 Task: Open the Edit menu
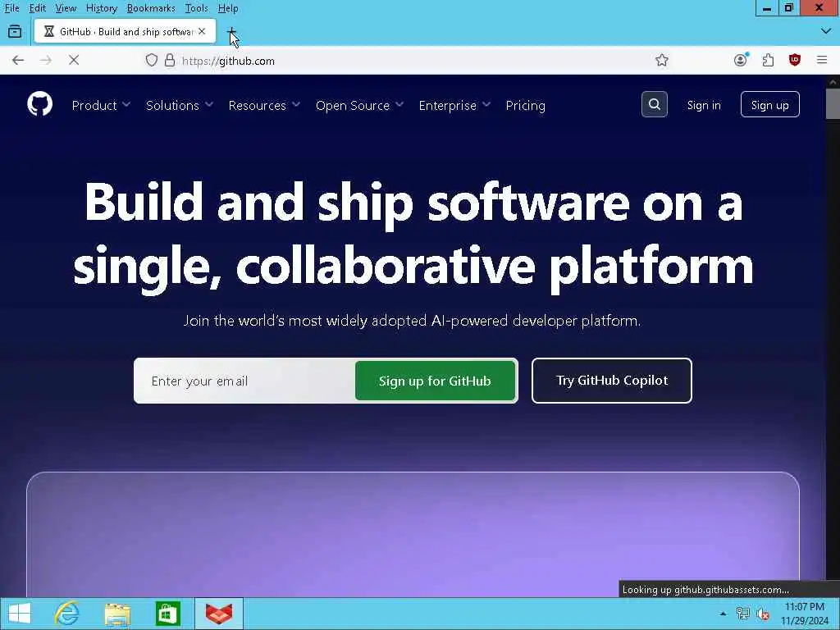pyautogui.click(x=37, y=8)
